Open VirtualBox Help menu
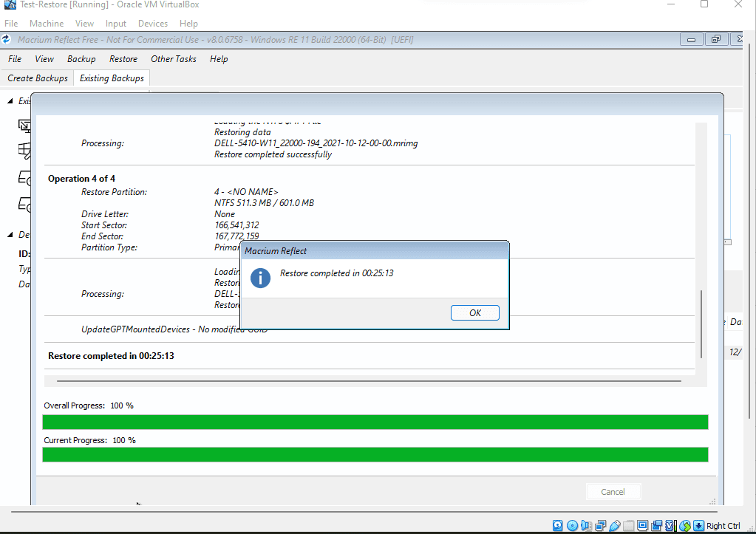This screenshot has width=756, height=534. tap(188, 24)
